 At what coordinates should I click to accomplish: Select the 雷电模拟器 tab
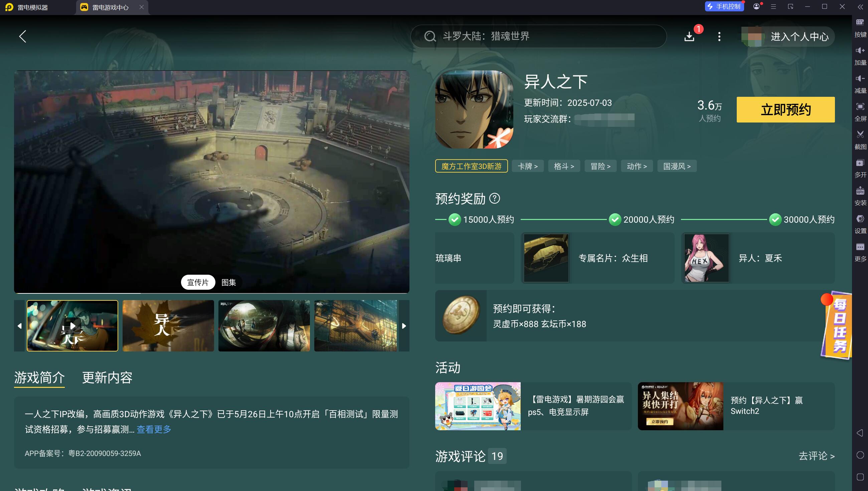click(x=33, y=7)
